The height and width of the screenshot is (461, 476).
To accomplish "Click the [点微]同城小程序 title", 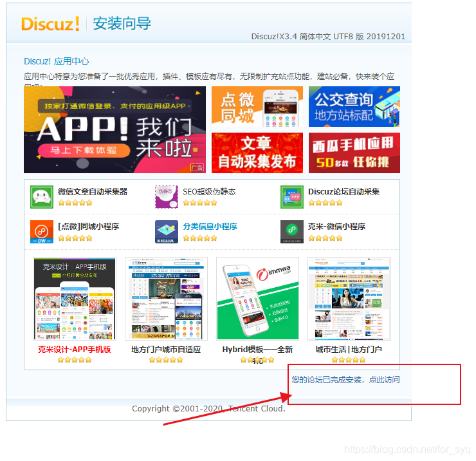I will [88, 227].
